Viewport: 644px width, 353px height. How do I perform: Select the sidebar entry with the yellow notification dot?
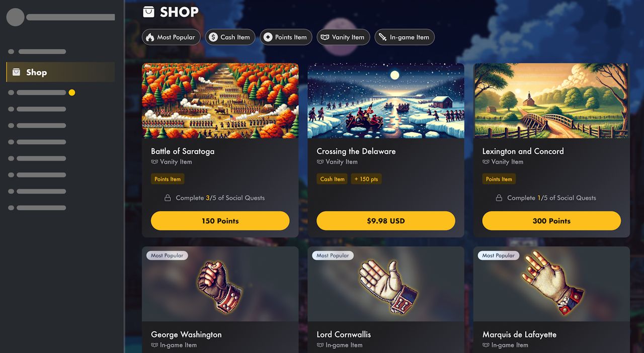(x=42, y=93)
